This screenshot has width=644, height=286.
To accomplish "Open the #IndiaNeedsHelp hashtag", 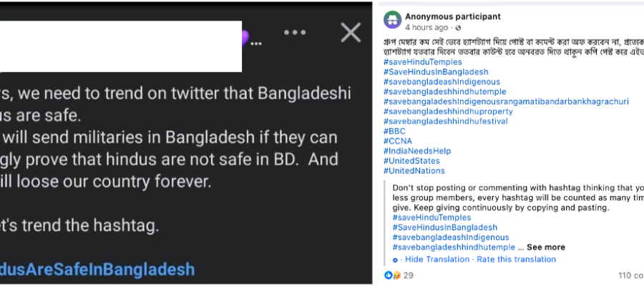I will [417, 151].
